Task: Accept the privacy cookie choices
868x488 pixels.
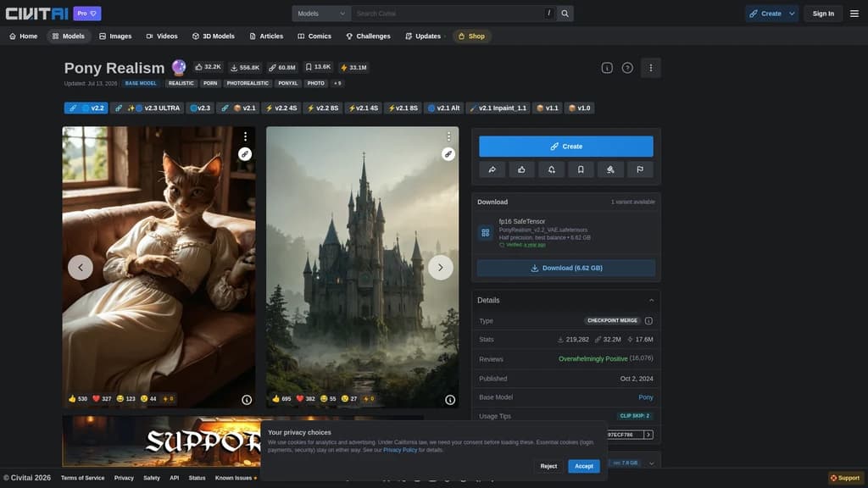Action: tap(583, 466)
